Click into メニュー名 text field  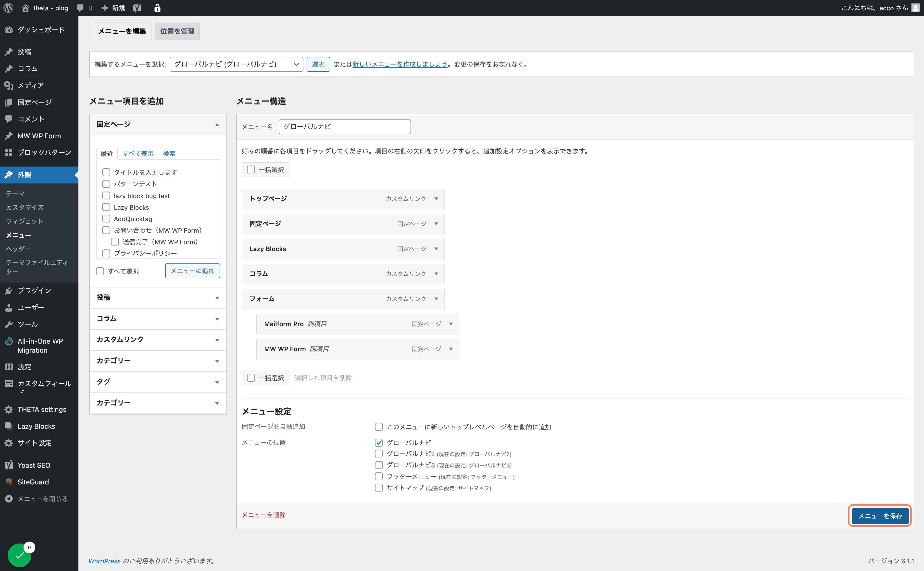click(344, 127)
